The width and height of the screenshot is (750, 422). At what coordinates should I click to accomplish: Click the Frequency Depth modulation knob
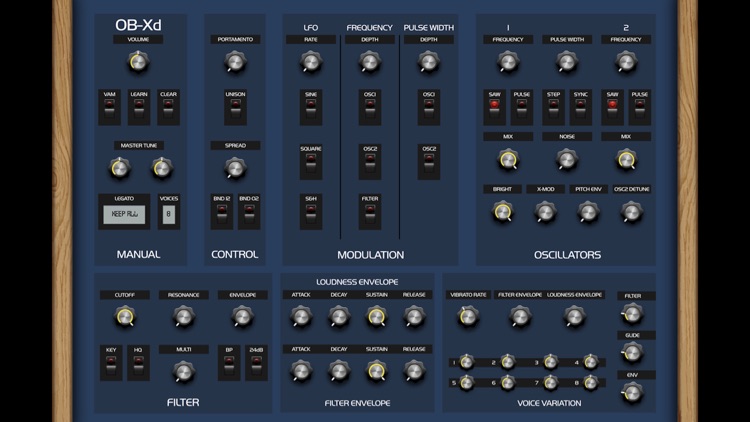coord(370,62)
